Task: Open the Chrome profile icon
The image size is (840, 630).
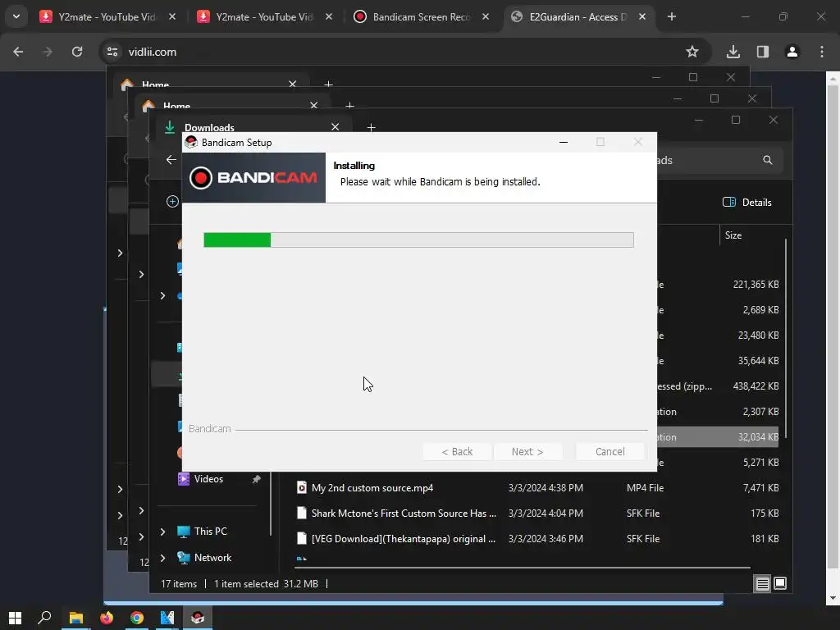Action: pyautogui.click(x=792, y=52)
